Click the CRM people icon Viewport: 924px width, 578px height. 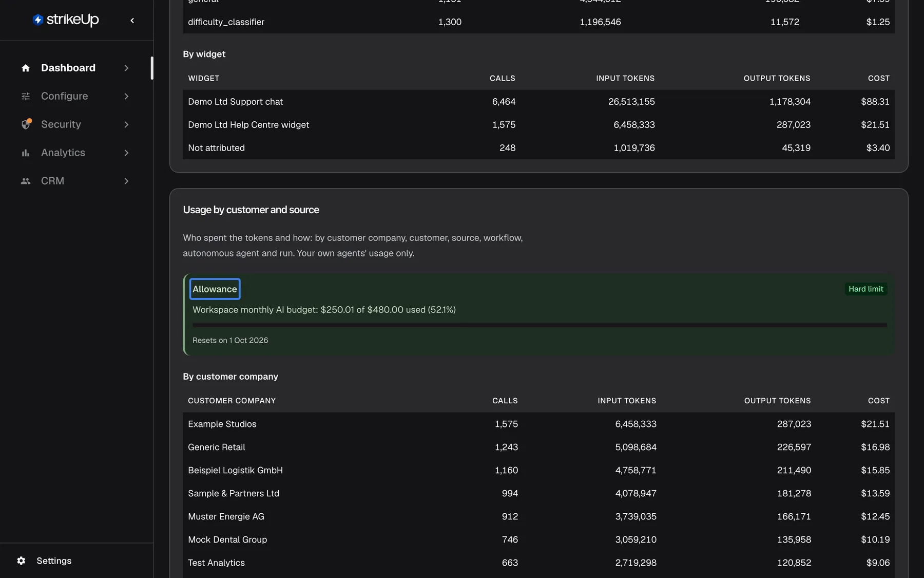point(26,181)
